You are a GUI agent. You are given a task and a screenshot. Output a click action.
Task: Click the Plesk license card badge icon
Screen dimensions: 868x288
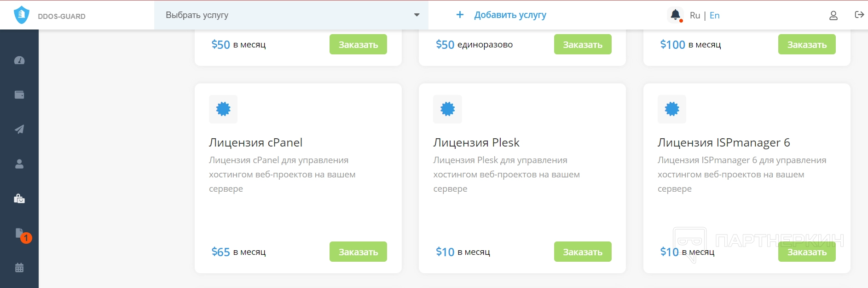coord(447,109)
